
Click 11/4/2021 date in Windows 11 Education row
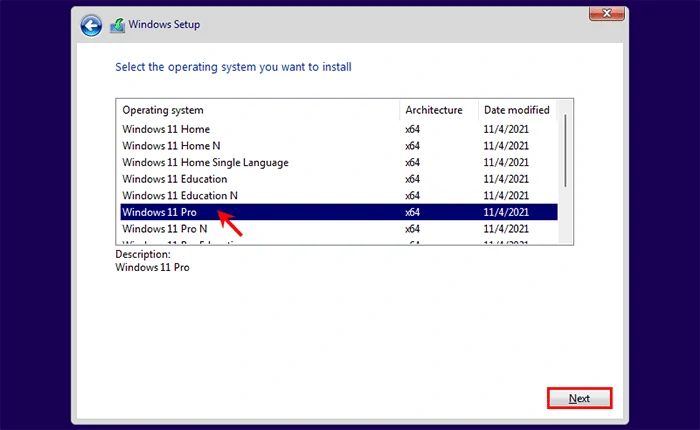(506, 179)
